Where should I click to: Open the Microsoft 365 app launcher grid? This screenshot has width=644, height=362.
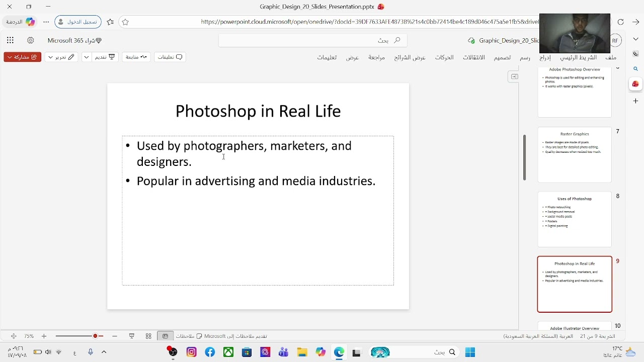[x=10, y=40]
